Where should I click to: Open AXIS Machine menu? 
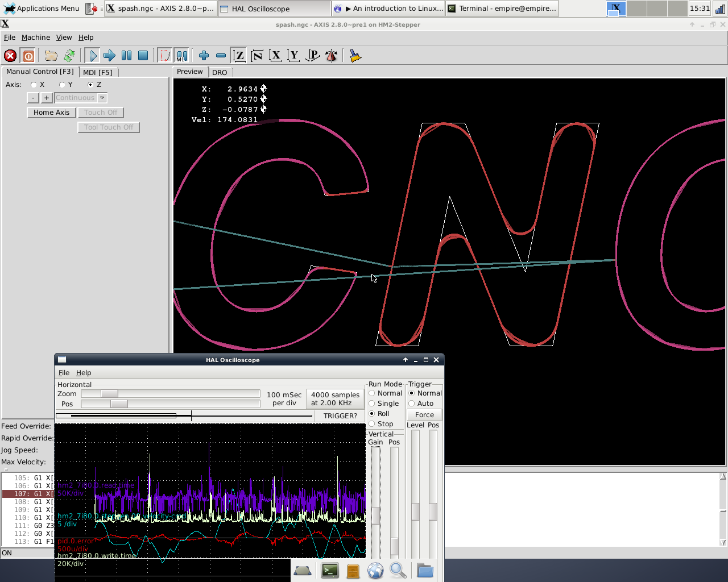[x=36, y=38]
